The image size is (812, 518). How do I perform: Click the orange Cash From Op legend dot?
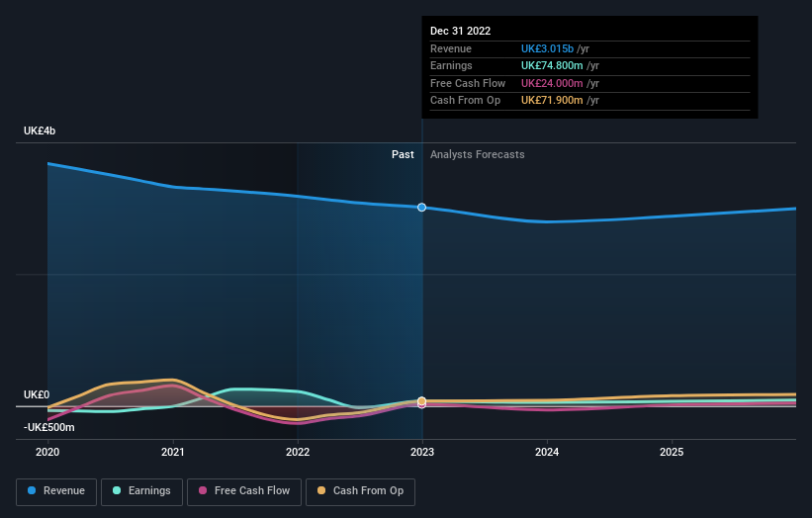point(321,490)
